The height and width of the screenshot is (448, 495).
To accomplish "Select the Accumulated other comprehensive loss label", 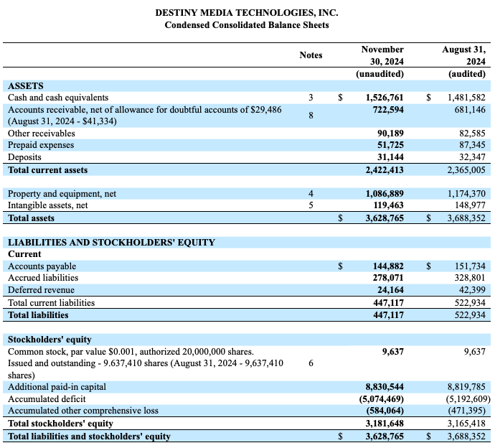I will pyautogui.click(x=83, y=411).
